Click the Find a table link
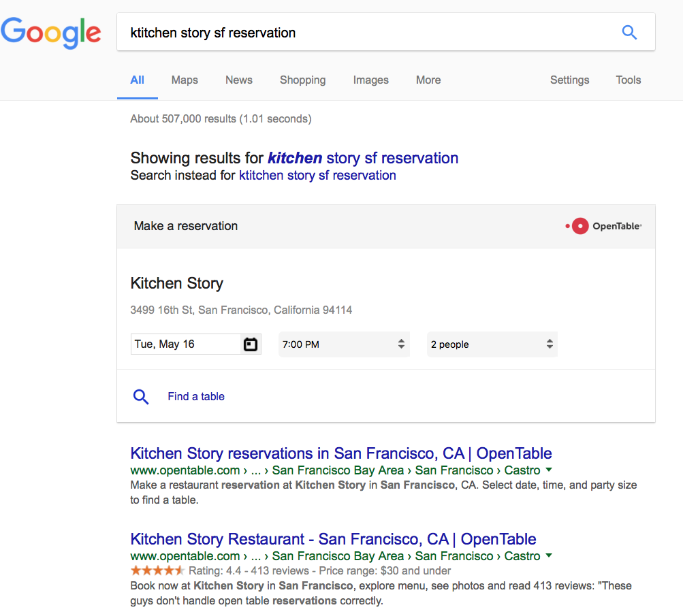The image size is (683, 616). point(196,397)
